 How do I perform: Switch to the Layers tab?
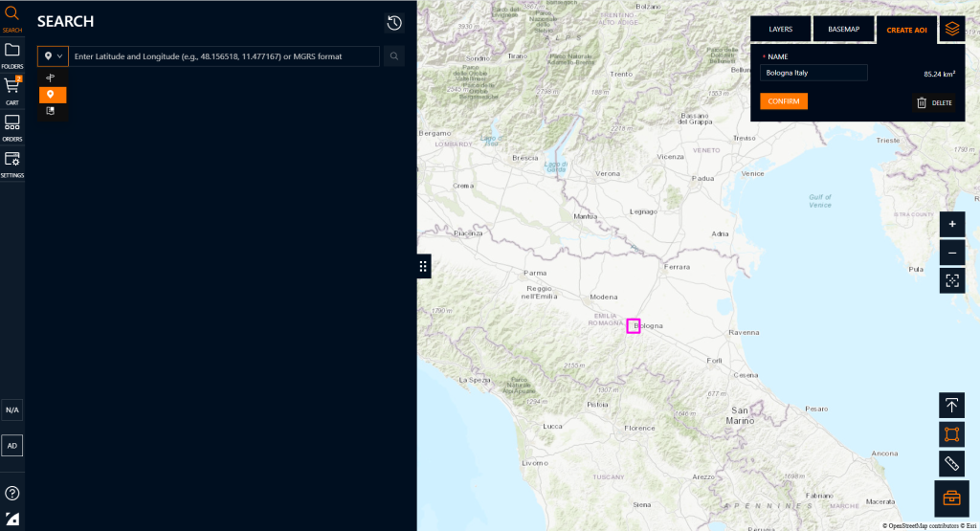click(781, 30)
